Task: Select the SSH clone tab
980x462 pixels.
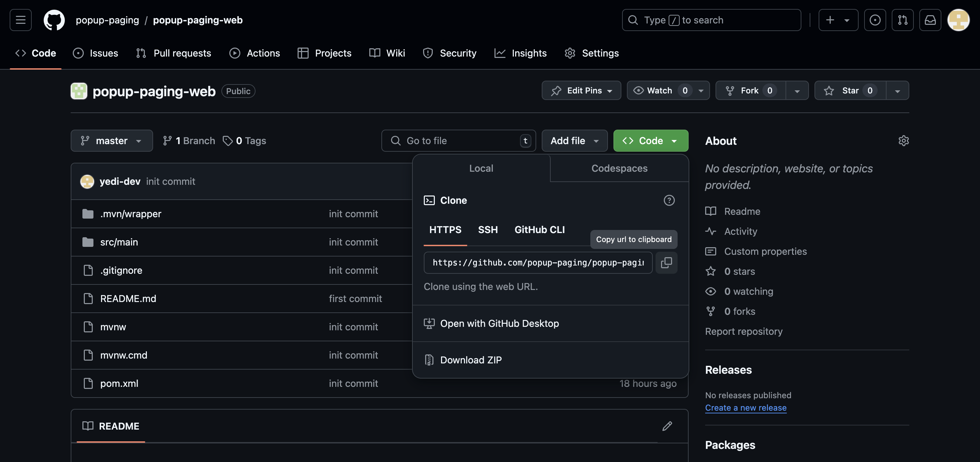Action: coord(488,230)
